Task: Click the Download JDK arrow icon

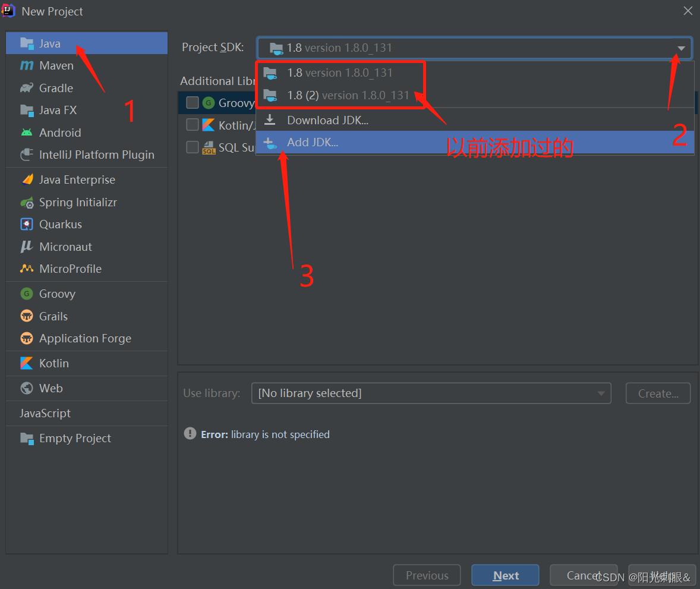Action: (x=270, y=119)
